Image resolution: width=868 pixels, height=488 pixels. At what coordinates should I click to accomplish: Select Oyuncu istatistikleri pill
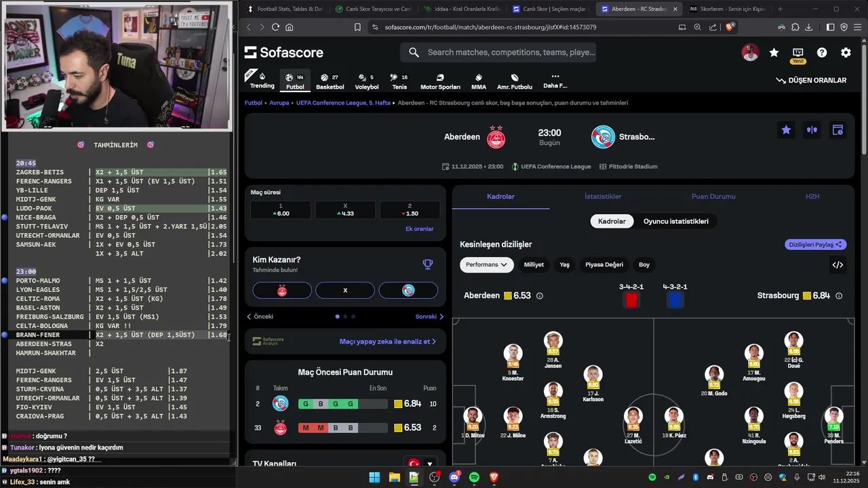pos(676,221)
